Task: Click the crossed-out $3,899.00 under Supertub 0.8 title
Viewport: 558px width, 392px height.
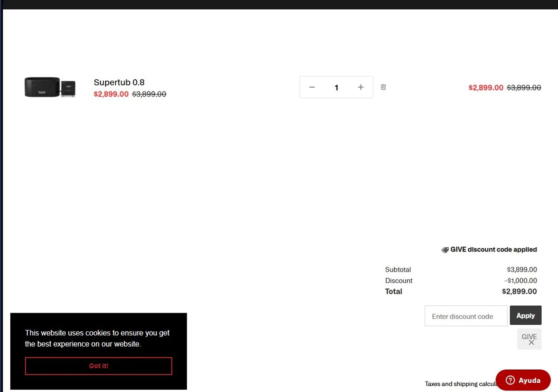Action: 149,94
